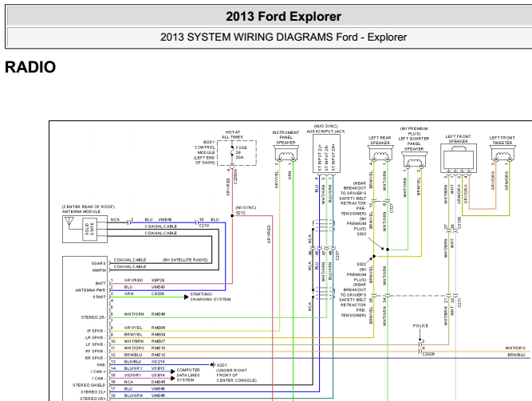Click the C237 connector label

(x=337, y=255)
